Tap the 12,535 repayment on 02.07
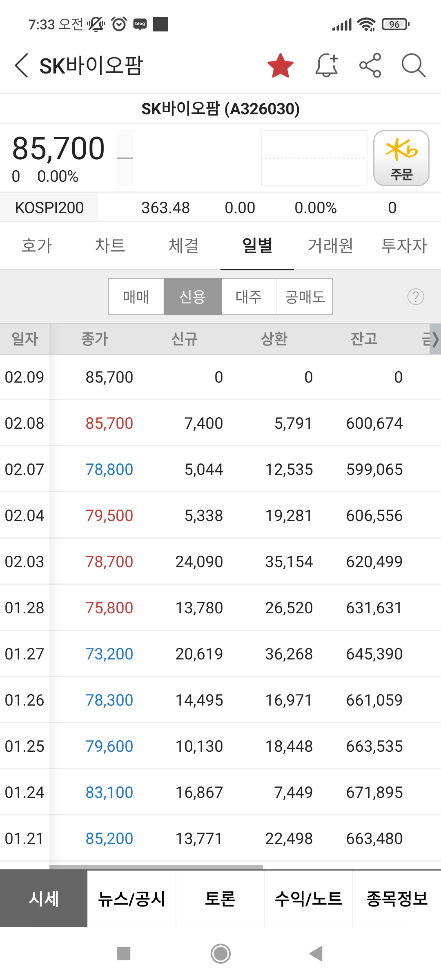Screen dimensions: 441x980 tap(289, 470)
